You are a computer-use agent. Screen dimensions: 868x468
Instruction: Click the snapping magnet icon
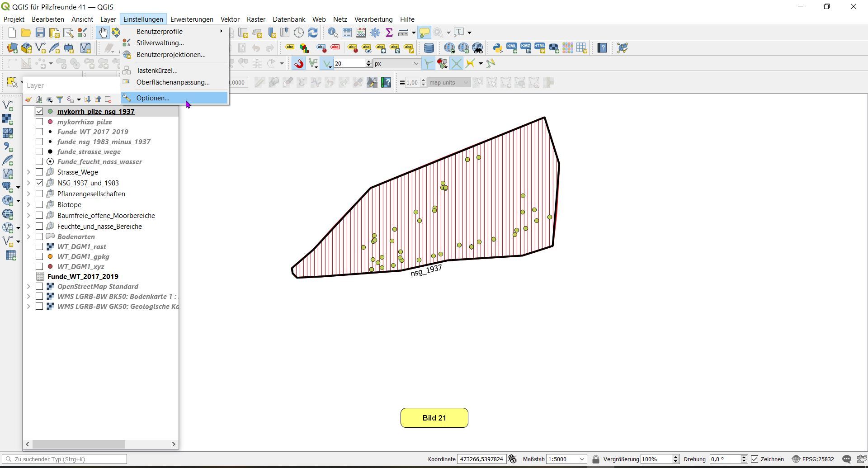coord(299,64)
